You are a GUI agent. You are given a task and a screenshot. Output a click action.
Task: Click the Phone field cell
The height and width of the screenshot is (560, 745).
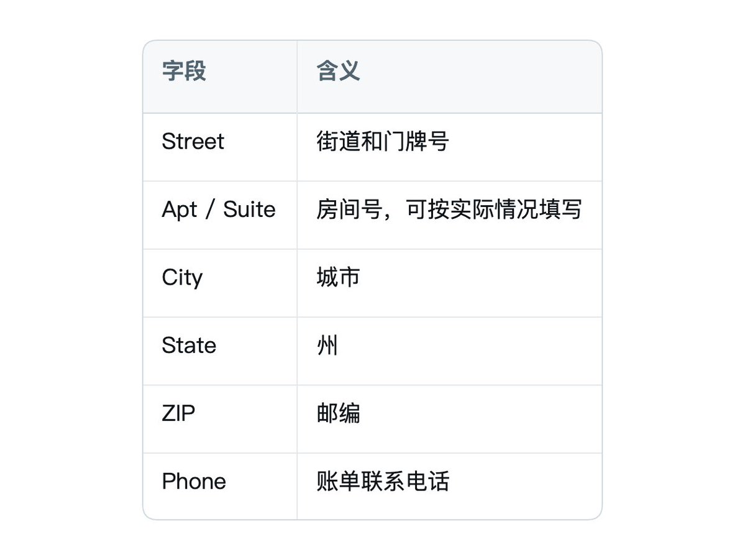tap(220, 486)
